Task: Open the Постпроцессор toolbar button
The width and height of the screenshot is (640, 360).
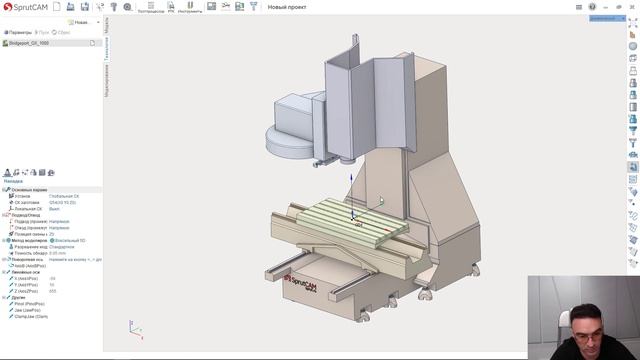Action: [x=151, y=7]
